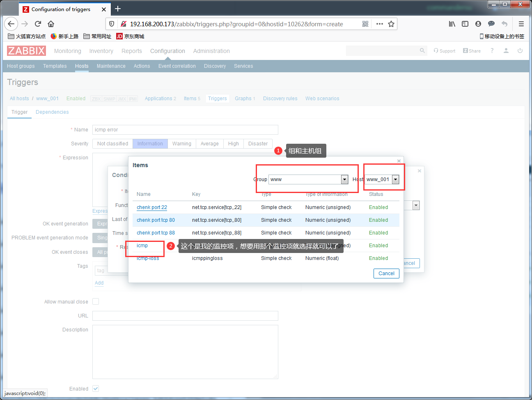
Task: Open the Administration menu
Action: [x=211, y=51]
